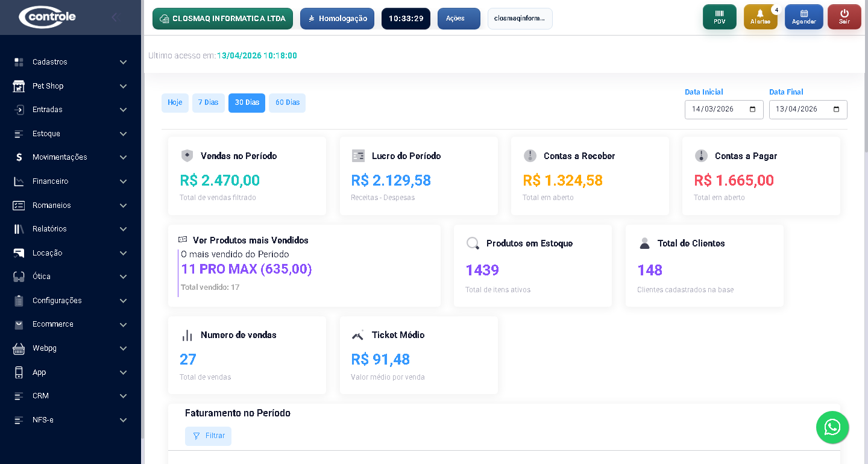
Task: Select the 60 Dias period filter
Action: pos(287,103)
